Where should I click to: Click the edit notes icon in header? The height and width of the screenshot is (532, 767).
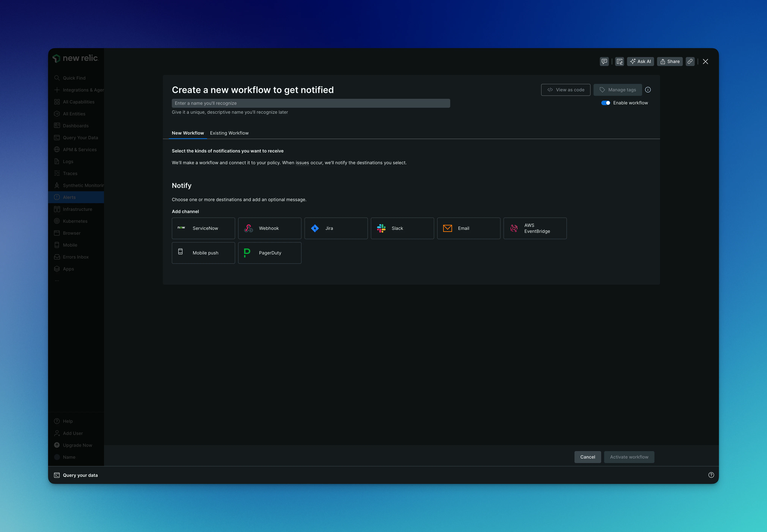(x=619, y=61)
